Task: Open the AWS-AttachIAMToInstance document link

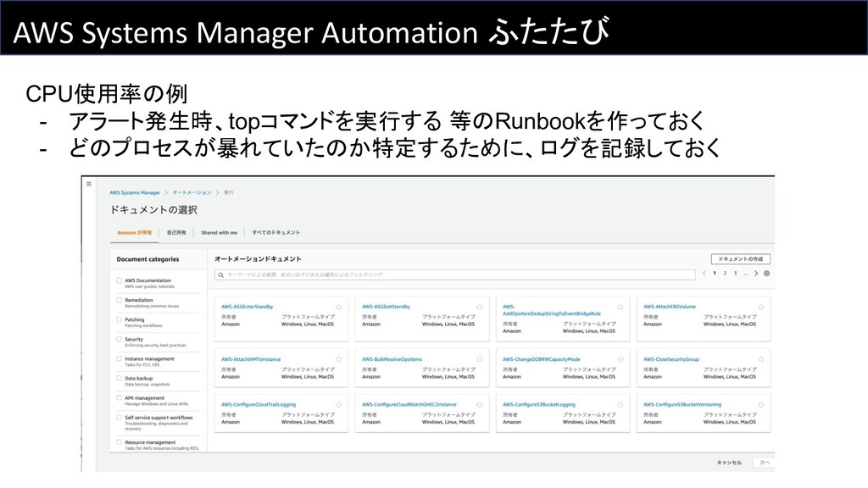Action: (x=251, y=359)
